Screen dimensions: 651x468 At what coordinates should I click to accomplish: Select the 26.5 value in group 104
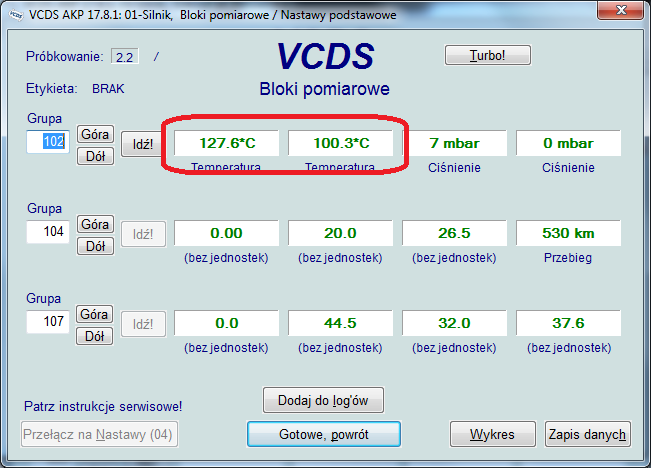click(455, 233)
